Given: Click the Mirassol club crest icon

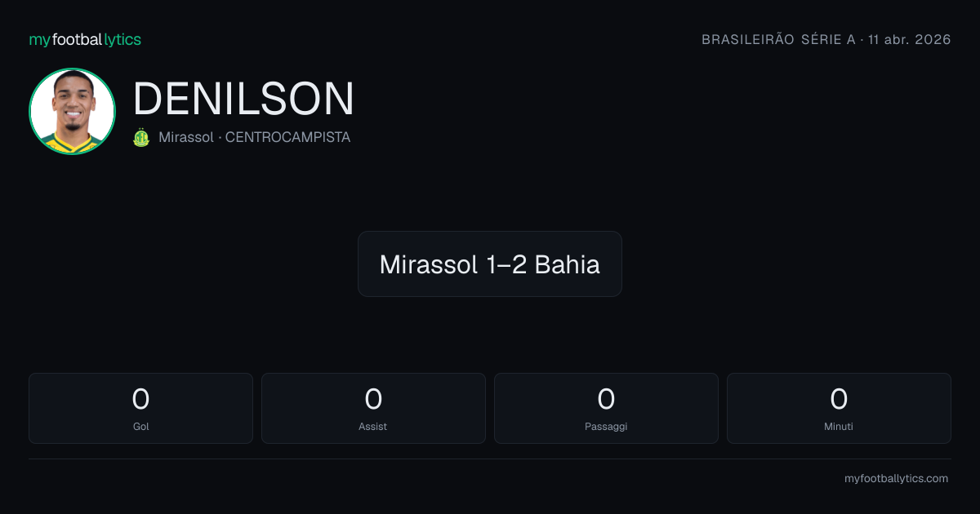Looking at the screenshot, I should 141,138.
